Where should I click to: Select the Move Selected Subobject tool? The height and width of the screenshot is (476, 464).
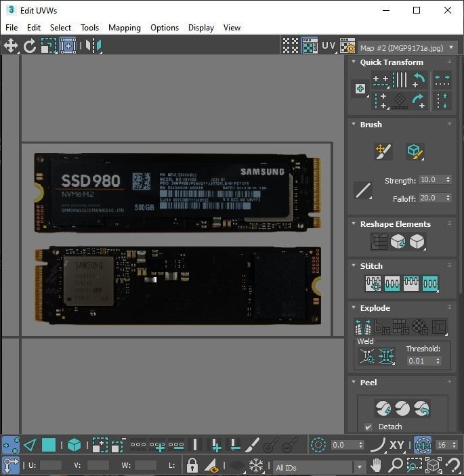tap(11, 46)
